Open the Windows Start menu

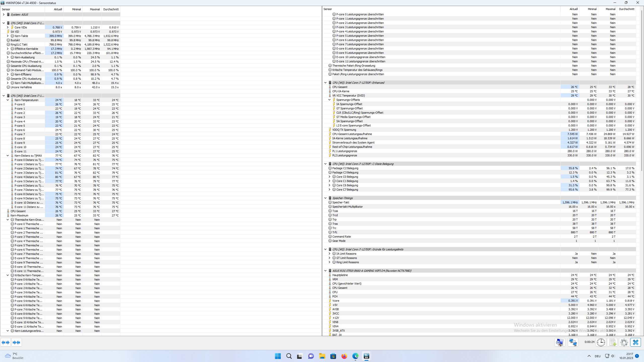point(278,356)
